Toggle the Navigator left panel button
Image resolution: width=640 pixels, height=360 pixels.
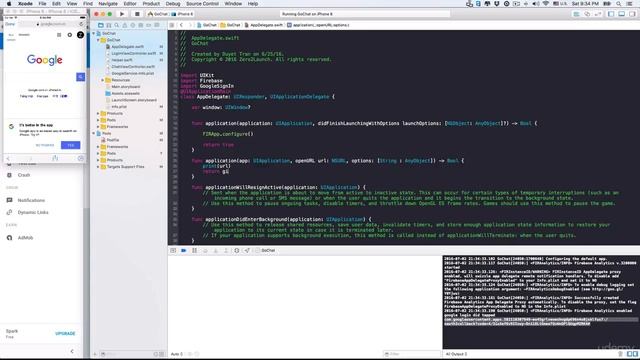point(611,14)
